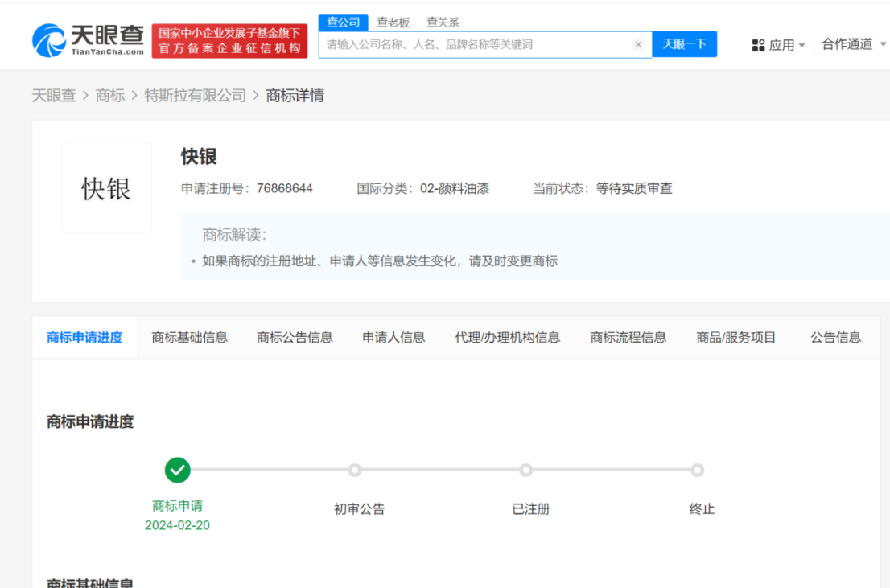The image size is (890, 588).
Task: Open the 商标 breadcrumb link
Action: 110,96
